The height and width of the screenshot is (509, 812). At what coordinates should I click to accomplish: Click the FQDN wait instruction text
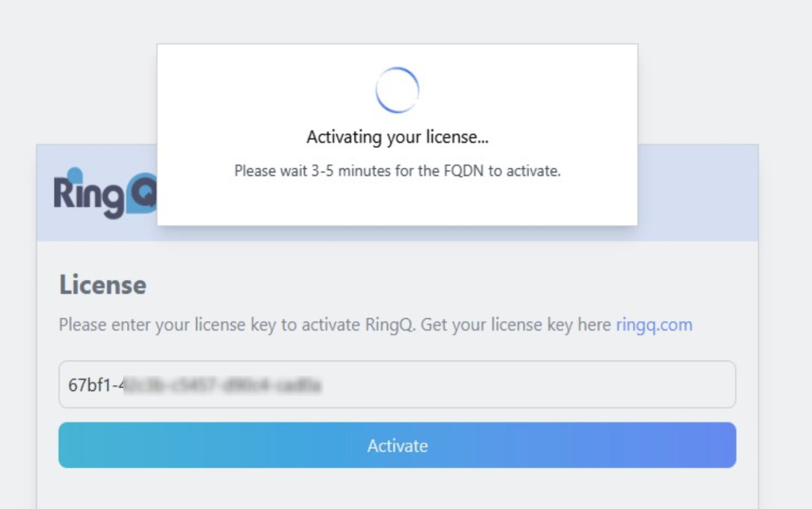tap(396, 169)
